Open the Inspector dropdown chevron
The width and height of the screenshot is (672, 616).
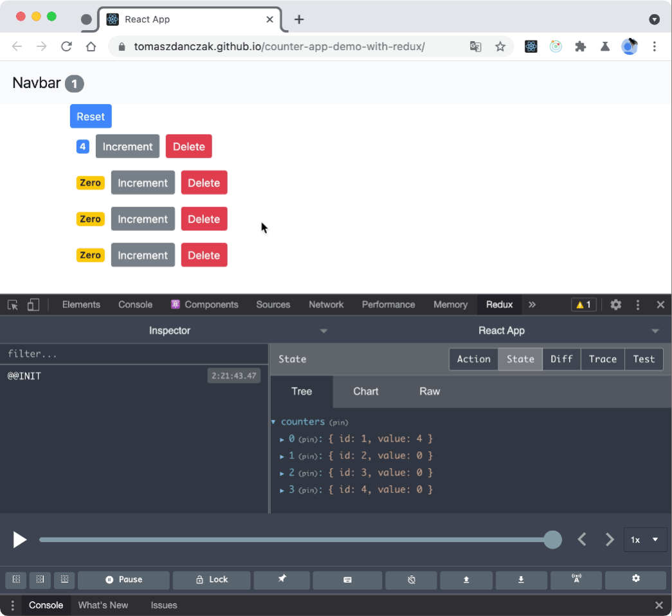[x=324, y=331]
